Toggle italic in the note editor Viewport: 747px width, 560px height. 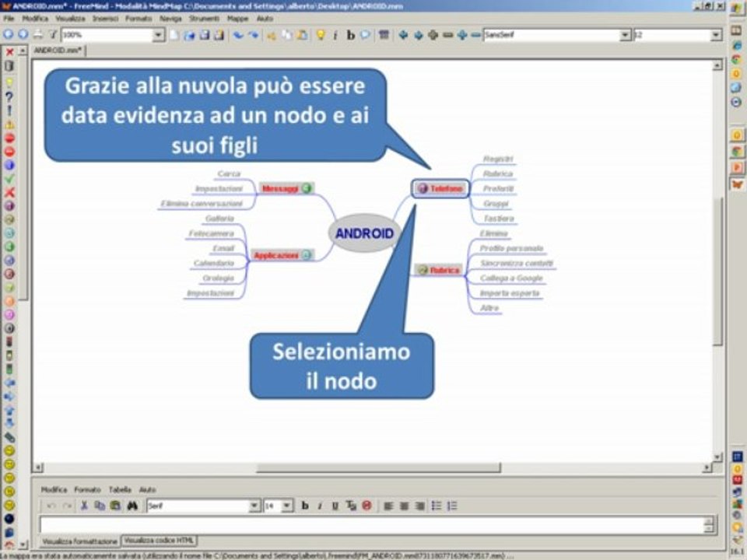(x=320, y=506)
